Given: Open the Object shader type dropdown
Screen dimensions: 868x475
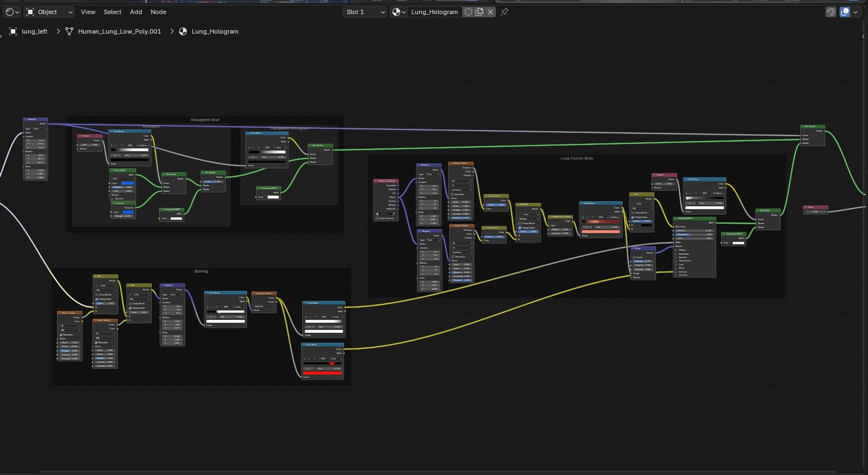Looking at the screenshot, I should [x=49, y=12].
